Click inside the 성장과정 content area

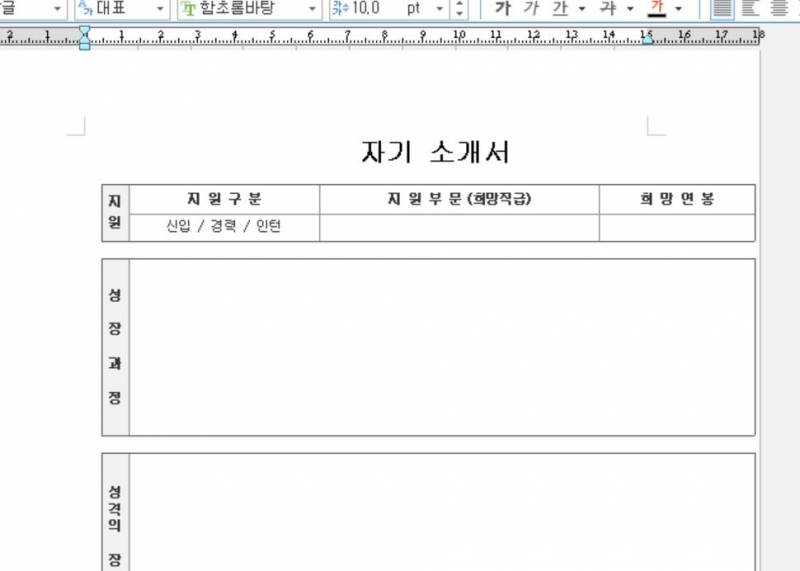[442, 347]
